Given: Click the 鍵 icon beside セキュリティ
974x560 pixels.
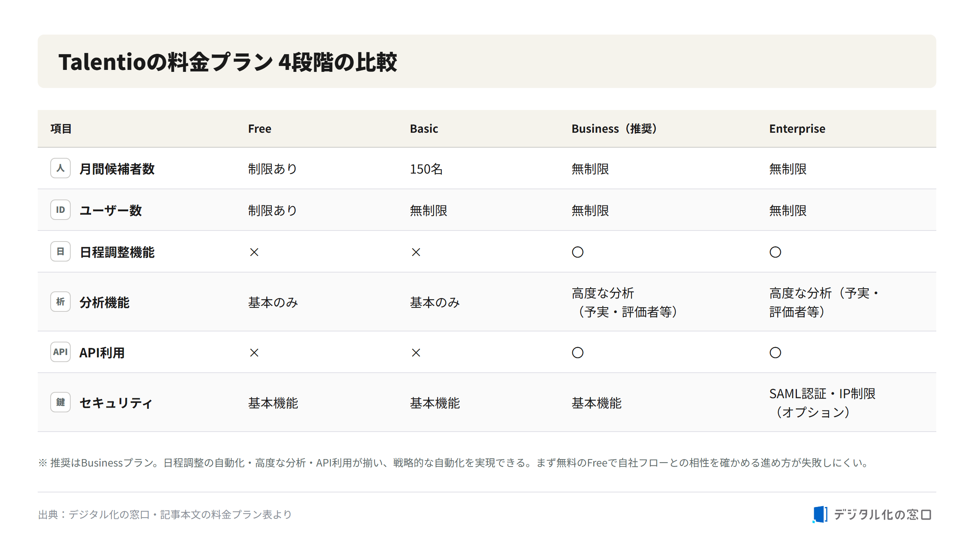Looking at the screenshot, I should coord(60,403).
